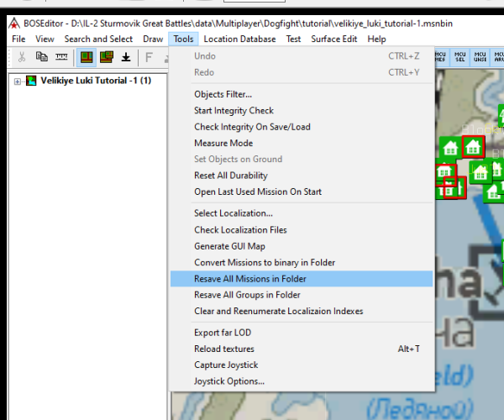Click the greyed-out Undo entry

(x=302, y=56)
